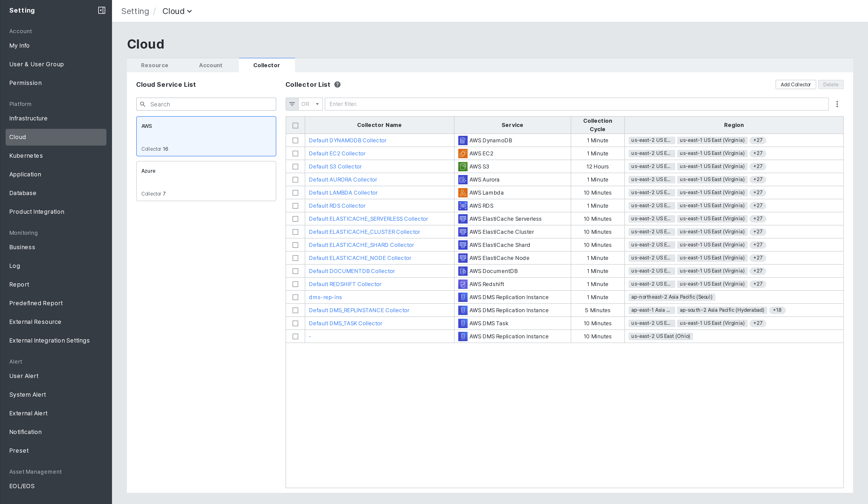Expand +27 regions for DMS Task collector

point(757,323)
